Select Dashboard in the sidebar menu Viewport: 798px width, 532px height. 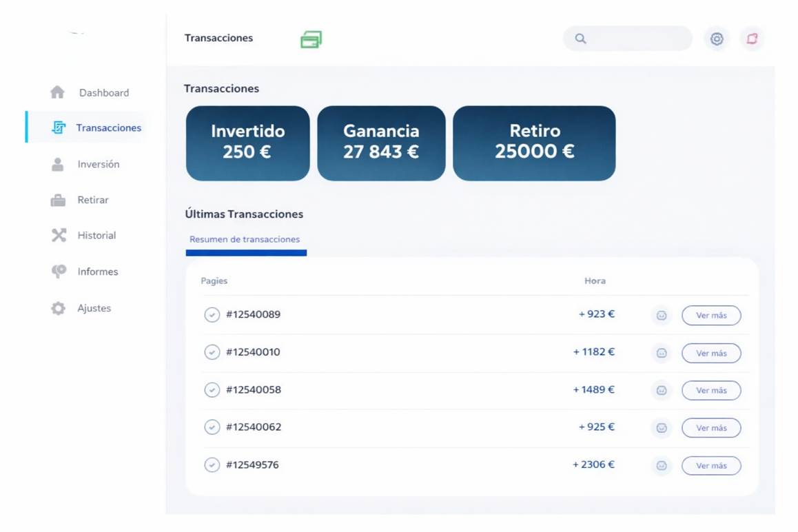coord(103,92)
